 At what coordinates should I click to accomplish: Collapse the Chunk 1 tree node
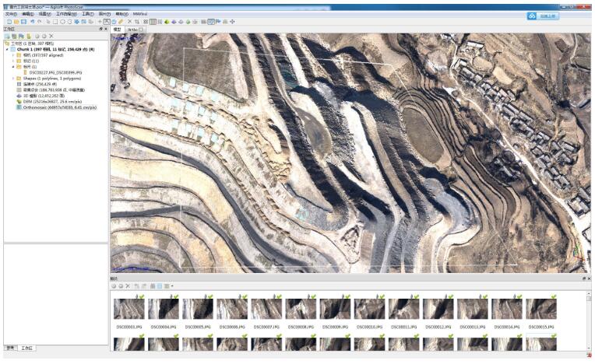coord(6,49)
